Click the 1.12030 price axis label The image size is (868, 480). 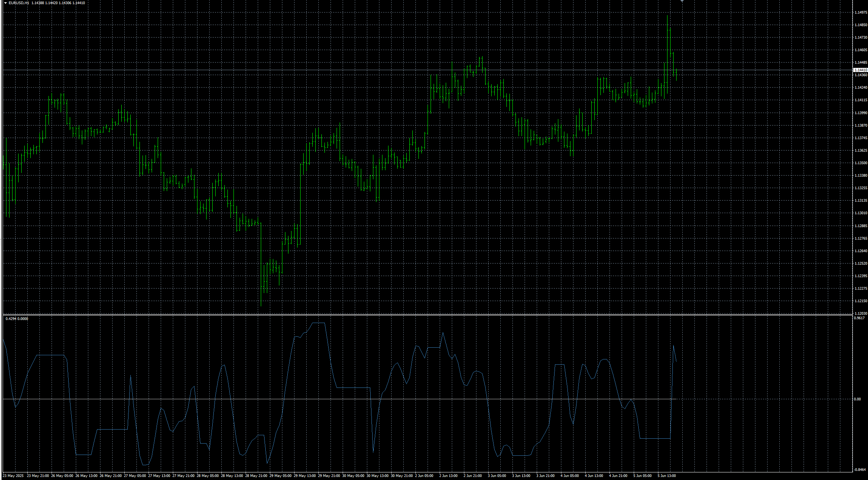tap(861, 314)
